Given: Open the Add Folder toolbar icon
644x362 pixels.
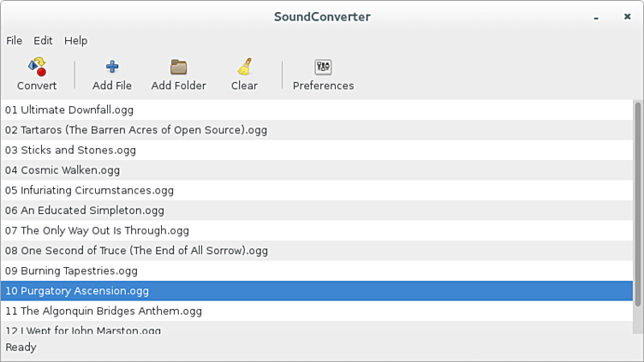Looking at the screenshot, I should coord(178,68).
